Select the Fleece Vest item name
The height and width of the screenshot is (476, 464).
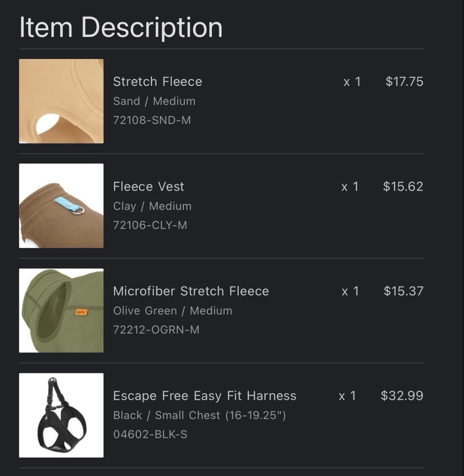(x=148, y=187)
